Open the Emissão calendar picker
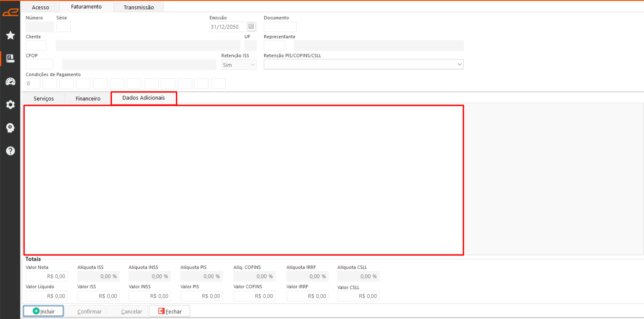 251,27
